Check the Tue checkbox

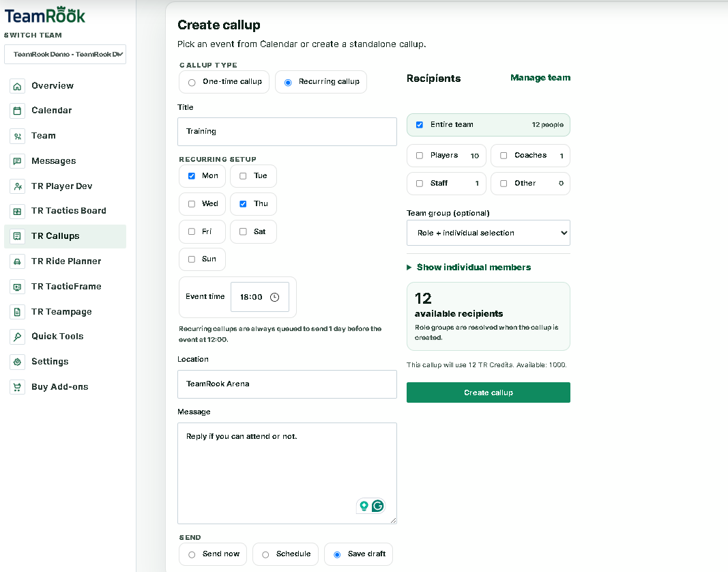[243, 176]
